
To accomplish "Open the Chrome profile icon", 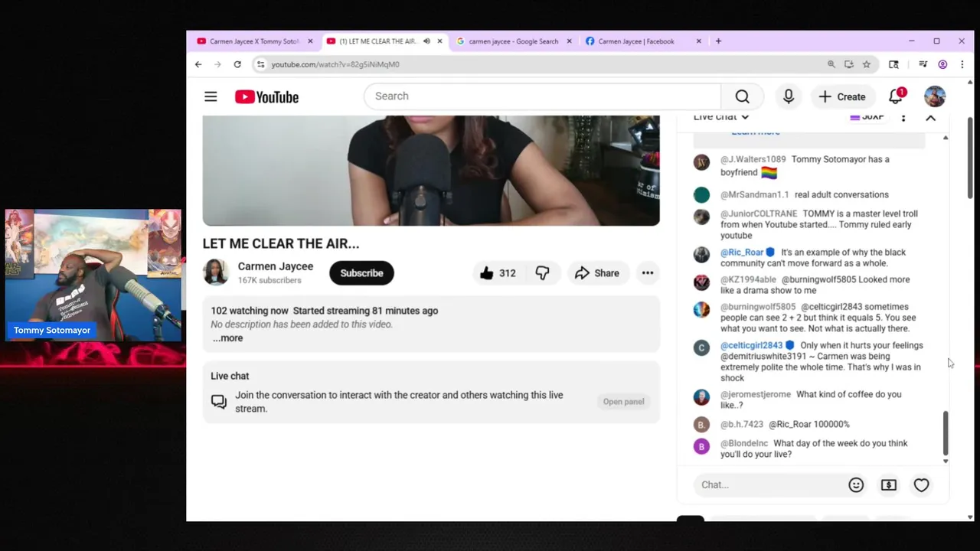I will [942, 64].
